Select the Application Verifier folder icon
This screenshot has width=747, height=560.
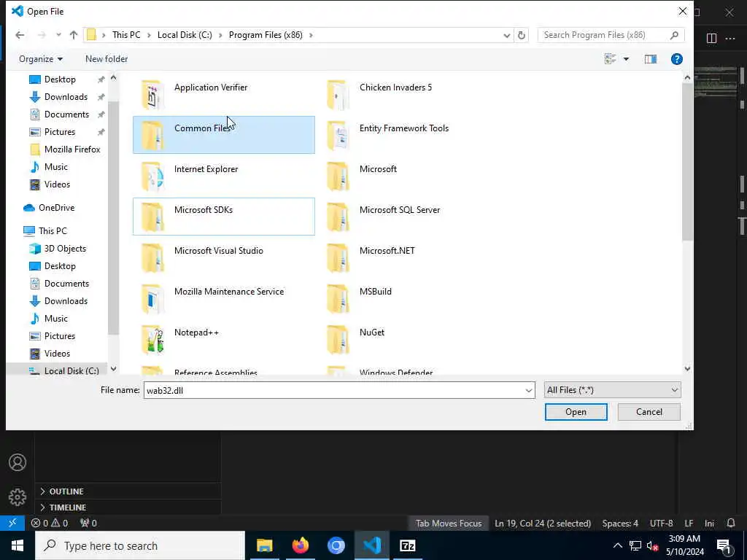tap(153, 94)
